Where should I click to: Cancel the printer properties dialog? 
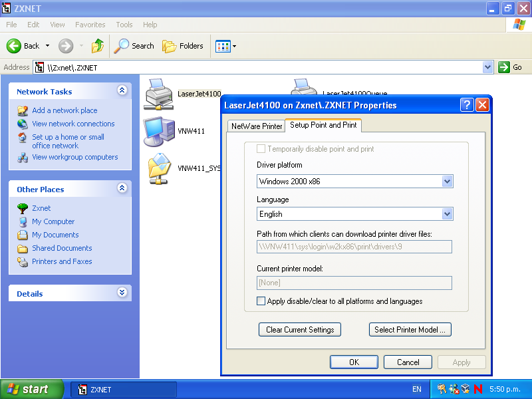click(x=408, y=362)
